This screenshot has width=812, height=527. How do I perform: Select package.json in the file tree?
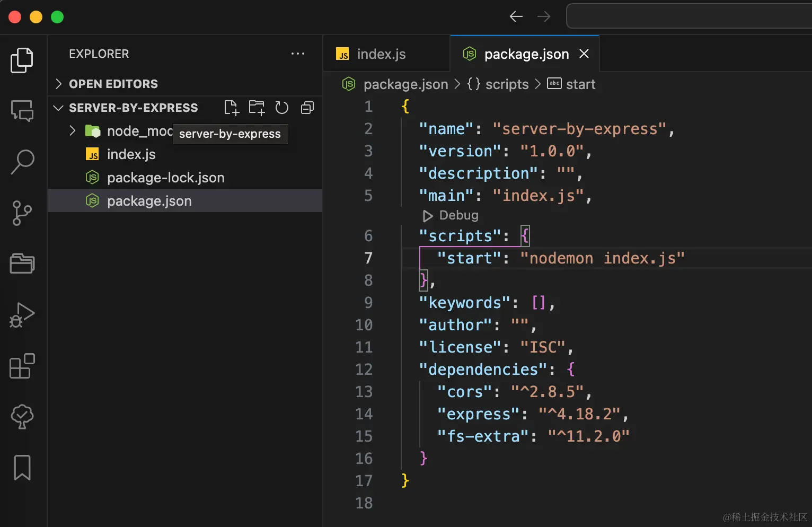click(x=185, y=200)
